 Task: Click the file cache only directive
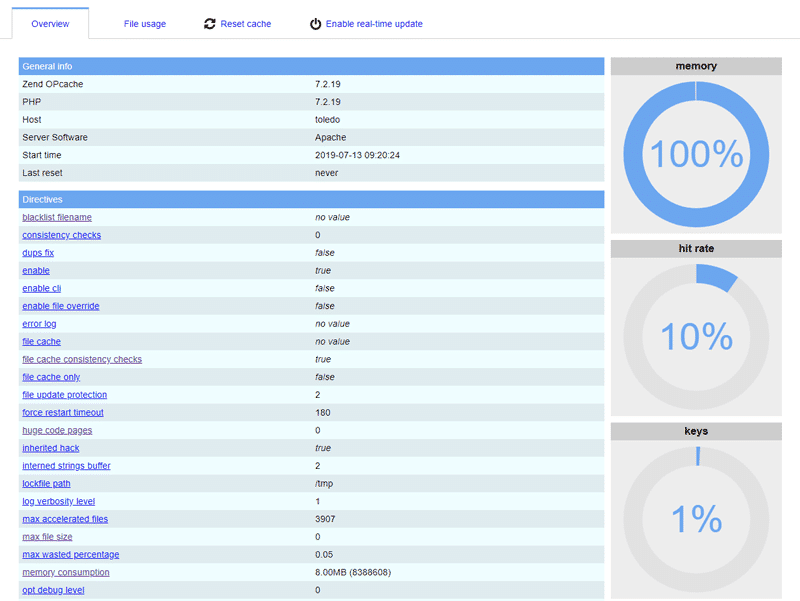pyautogui.click(x=50, y=377)
